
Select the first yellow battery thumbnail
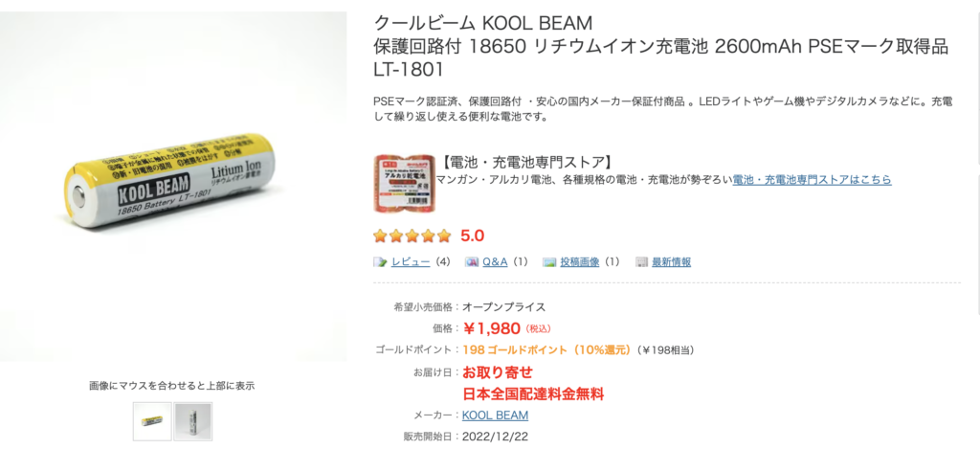click(152, 421)
